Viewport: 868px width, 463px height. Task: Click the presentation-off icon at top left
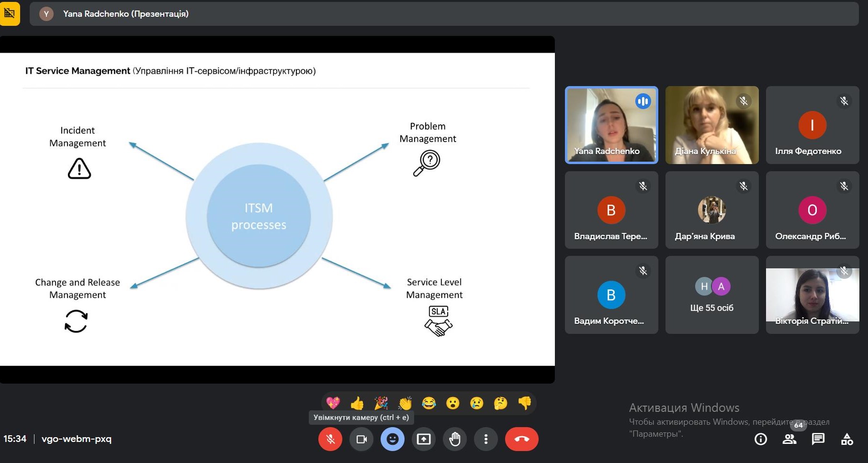[x=10, y=13]
